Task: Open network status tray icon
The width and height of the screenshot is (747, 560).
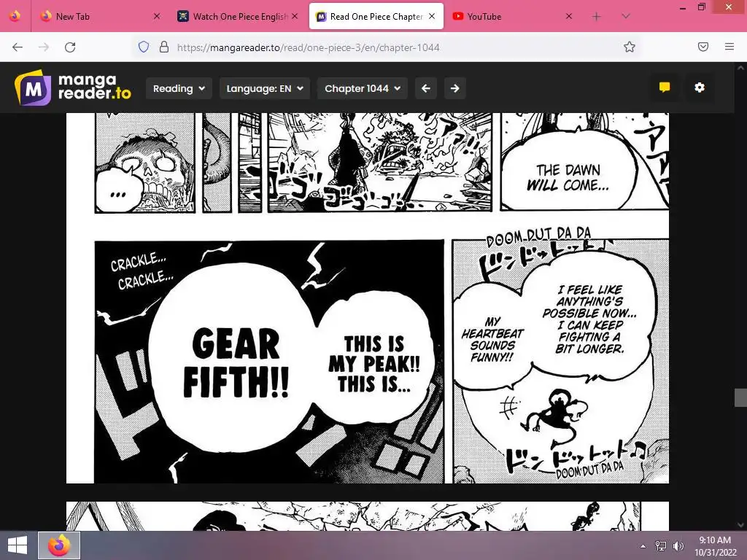Action: pyautogui.click(x=661, y=546)
